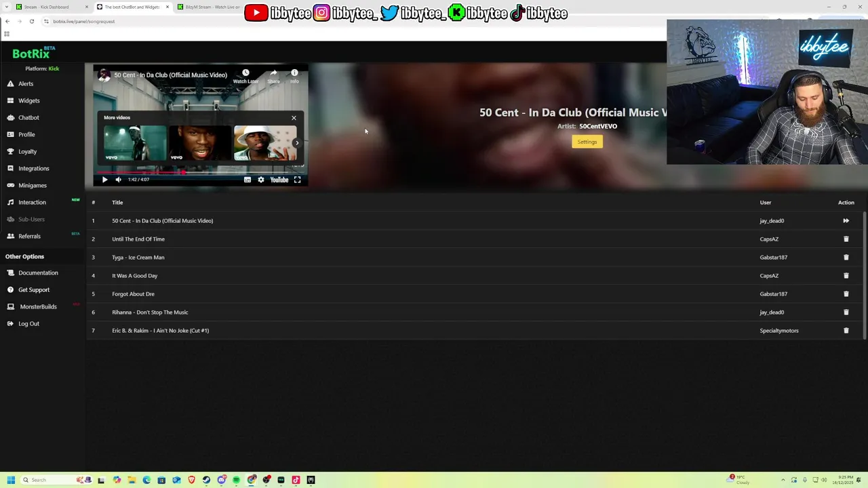This screenshot has height=488, width=868.
Task: Open the Interaction section
Action: (32, 202)
